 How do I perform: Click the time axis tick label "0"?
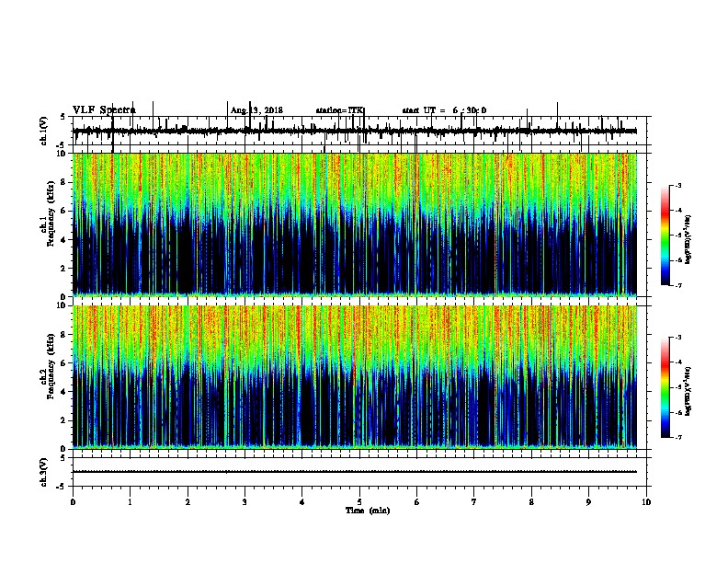coord(73,502)
